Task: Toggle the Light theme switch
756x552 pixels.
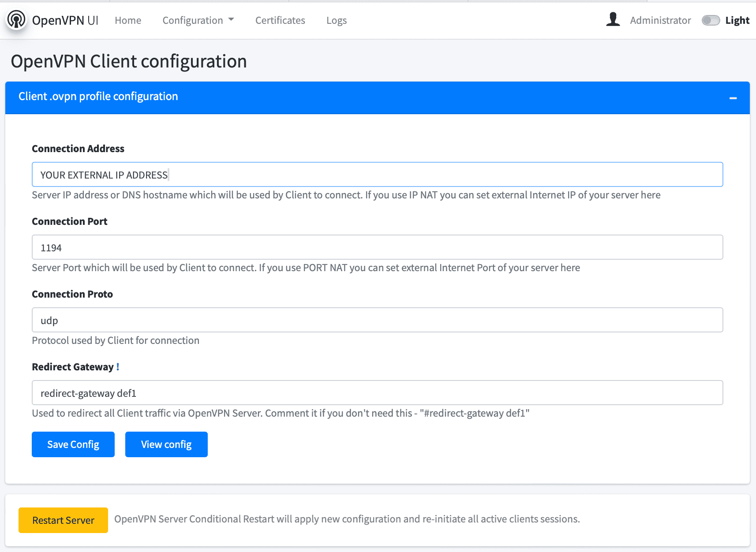Action: (x=711, y=20)
